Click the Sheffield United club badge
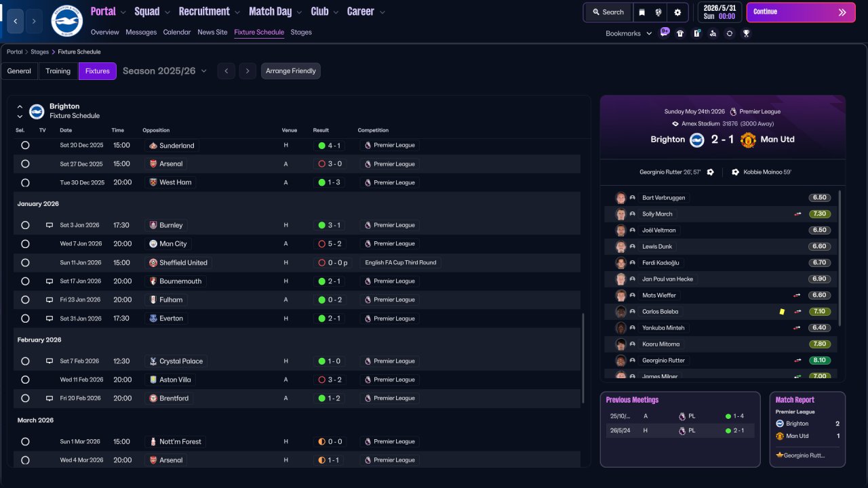Viewport: 868px width, 488px height. [x=153, y=262]
